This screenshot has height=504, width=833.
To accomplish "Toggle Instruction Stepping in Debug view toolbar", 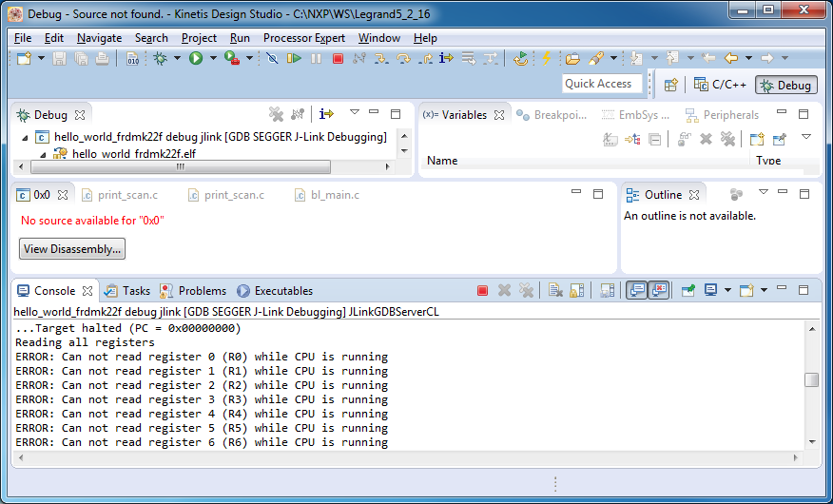I will coord(326,114).
